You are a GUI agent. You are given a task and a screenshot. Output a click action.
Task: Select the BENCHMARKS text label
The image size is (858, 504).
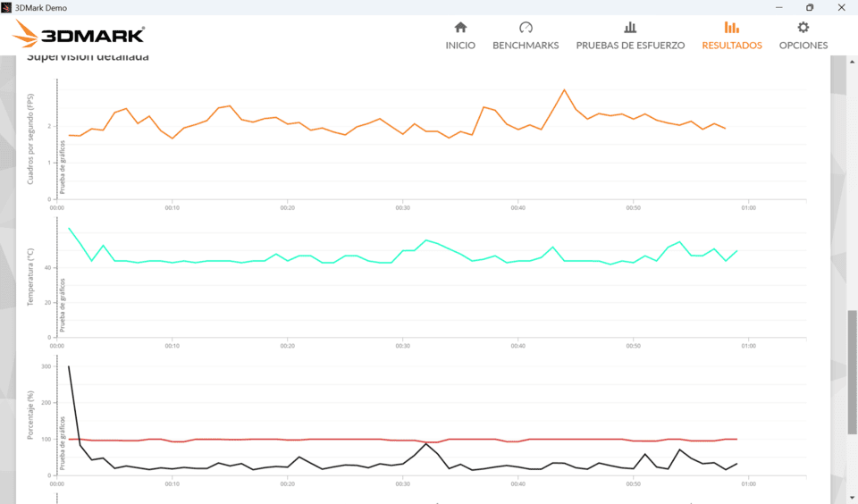tap(526, 46)
